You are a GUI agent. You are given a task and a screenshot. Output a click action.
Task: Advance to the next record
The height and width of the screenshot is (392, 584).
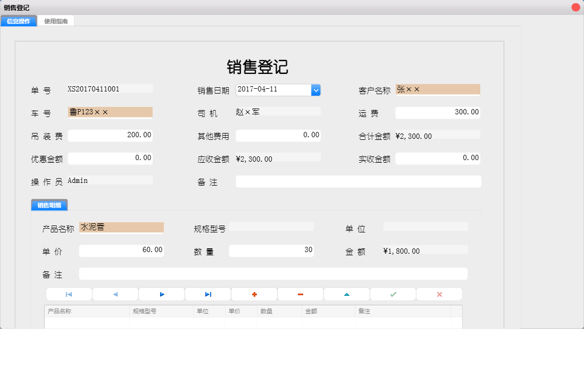(161, 294)
